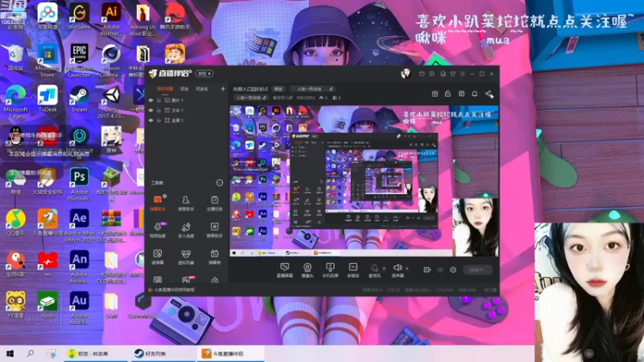This screenshot has width=644, height=362.
Task: Open the share icon in the top-right toolbar
Action: (489, 93)
